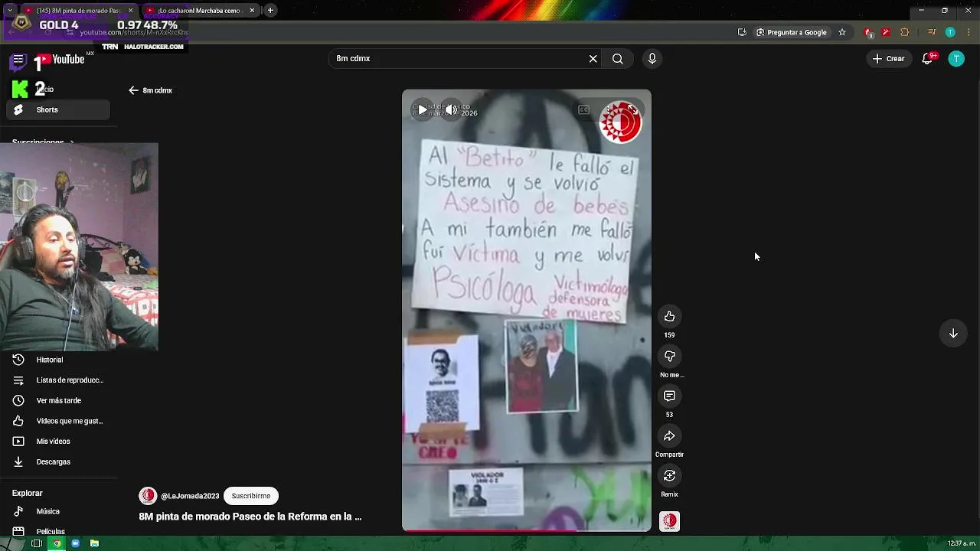This screenshot has width=980, height=551.
Task: Remix this Short
Action: [669, 476]
